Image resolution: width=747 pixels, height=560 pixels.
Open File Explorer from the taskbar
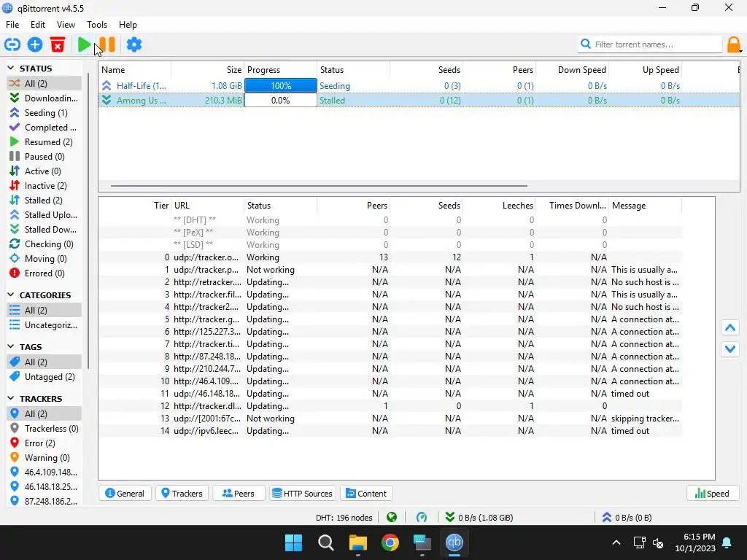(357, 542)
